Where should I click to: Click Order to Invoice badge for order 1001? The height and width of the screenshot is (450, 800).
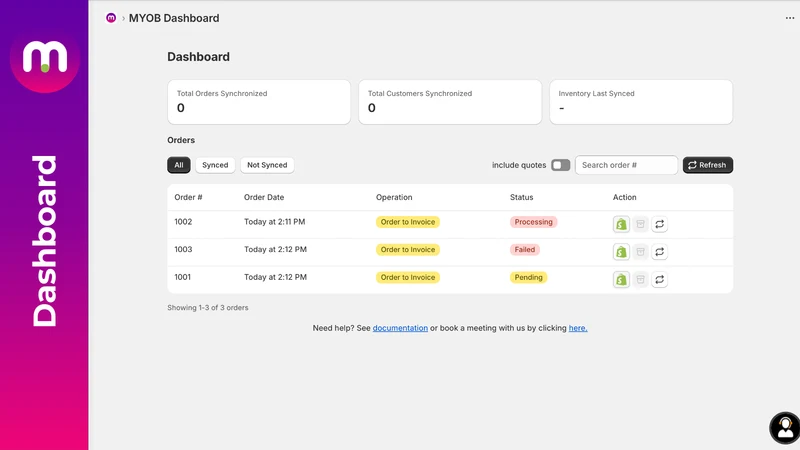(408, 277)
